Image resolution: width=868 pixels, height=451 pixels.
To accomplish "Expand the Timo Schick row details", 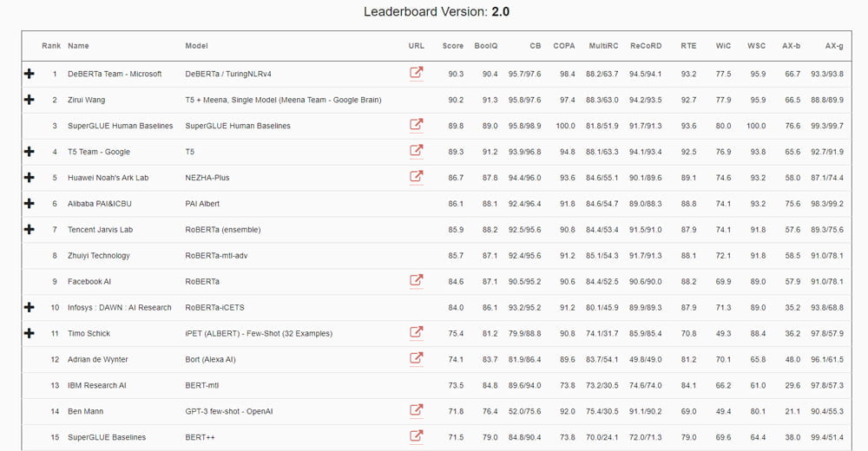I will [30, 334].
